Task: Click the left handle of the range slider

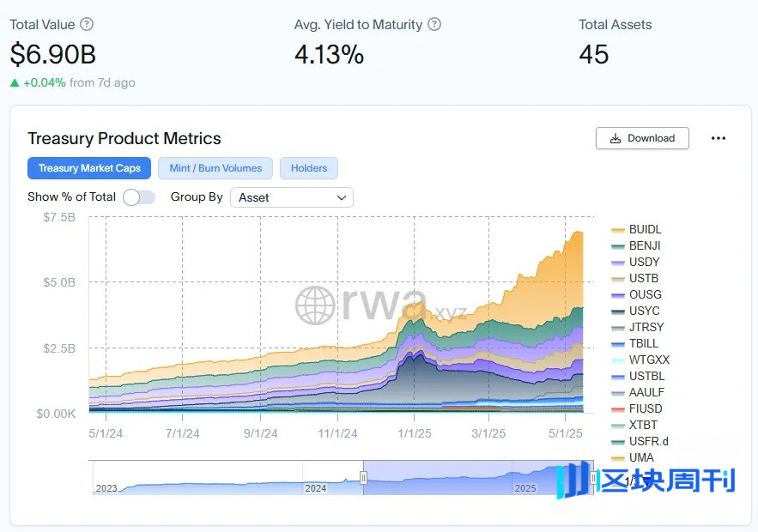Action: tap(363, 478)
